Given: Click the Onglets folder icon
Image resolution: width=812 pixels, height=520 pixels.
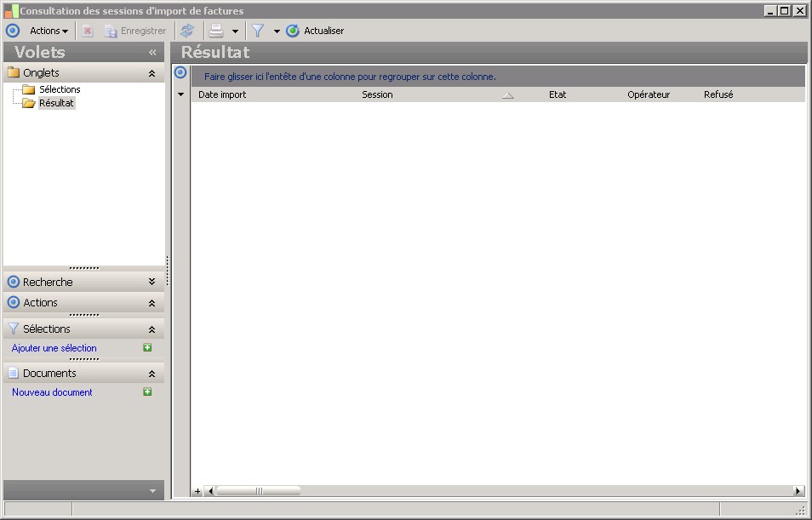Looking at the screenshot, I should click(x=14, y=72).
